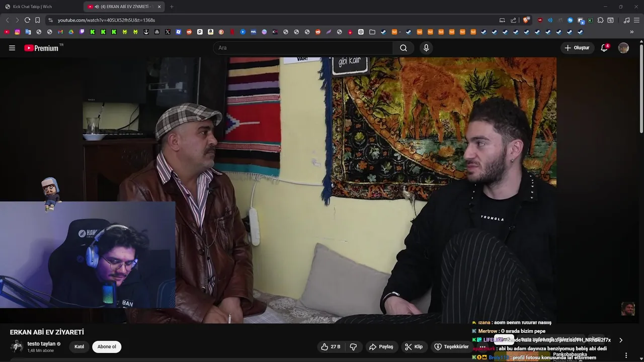The width and height of the screenshot is (644, 362).
Task: Share page via address bar share icon
Action: (x=513, y=20)
